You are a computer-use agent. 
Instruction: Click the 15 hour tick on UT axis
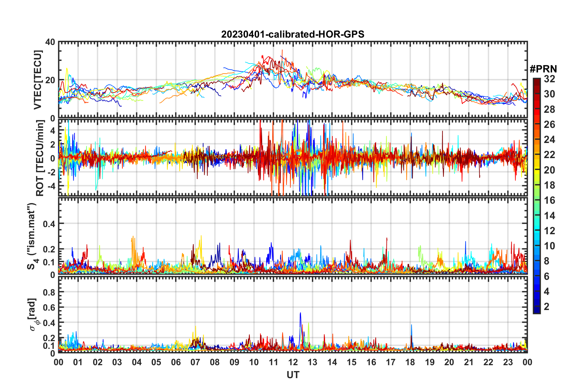coord(352,362)
